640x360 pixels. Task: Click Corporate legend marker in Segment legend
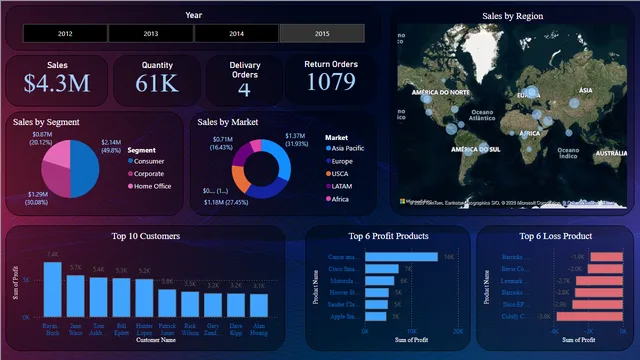[x=131, y=174]
